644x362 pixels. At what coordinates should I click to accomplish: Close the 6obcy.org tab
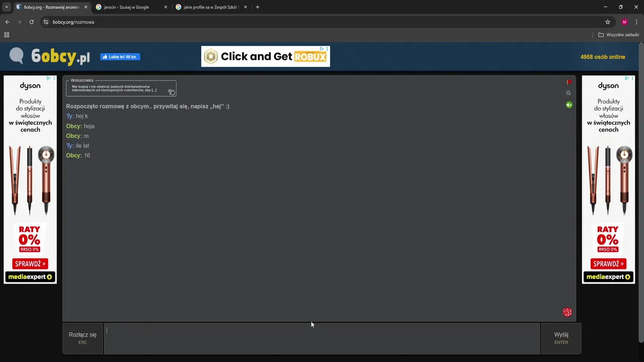pyautogui.click(x=86, y=7)
